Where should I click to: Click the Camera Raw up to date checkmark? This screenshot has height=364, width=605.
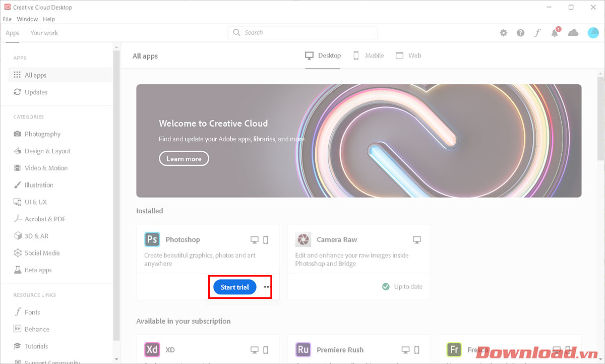pyautogui.click(x=386, y=286)
